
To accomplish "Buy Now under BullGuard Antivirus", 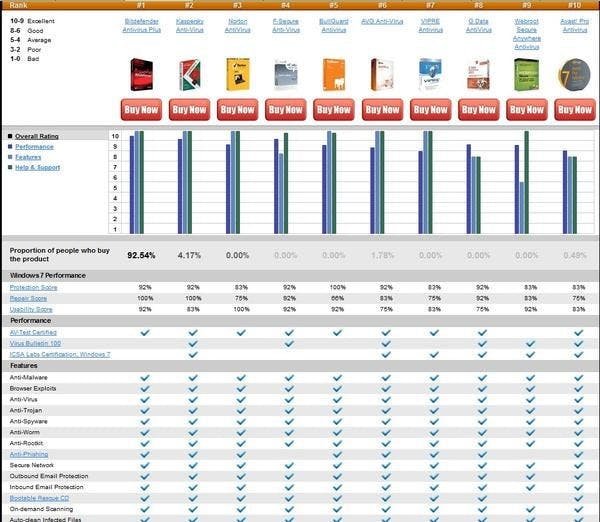I will [334, 110].
